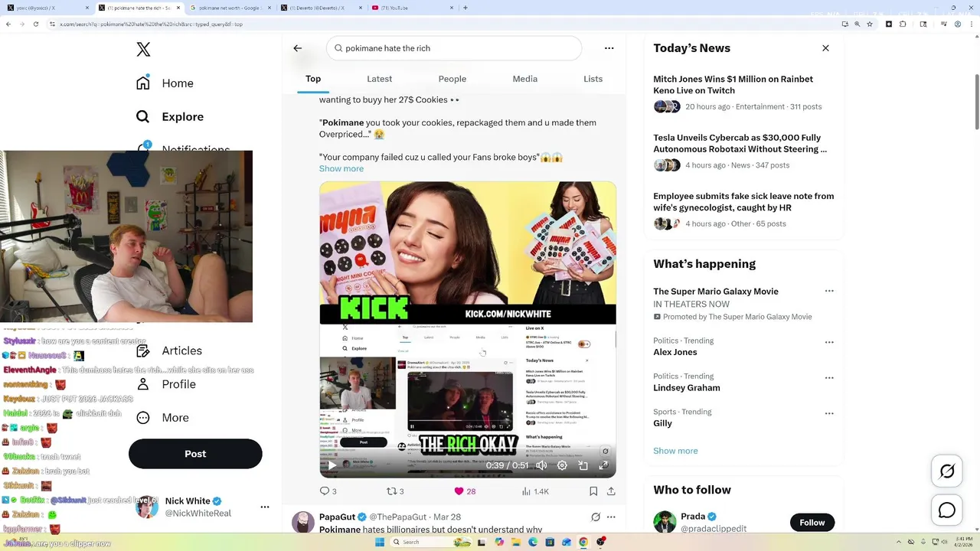Image resolution: width=980 pixels, height=551 pixels.
Task: Open the Windows Start menu
Action: [379, 542]
